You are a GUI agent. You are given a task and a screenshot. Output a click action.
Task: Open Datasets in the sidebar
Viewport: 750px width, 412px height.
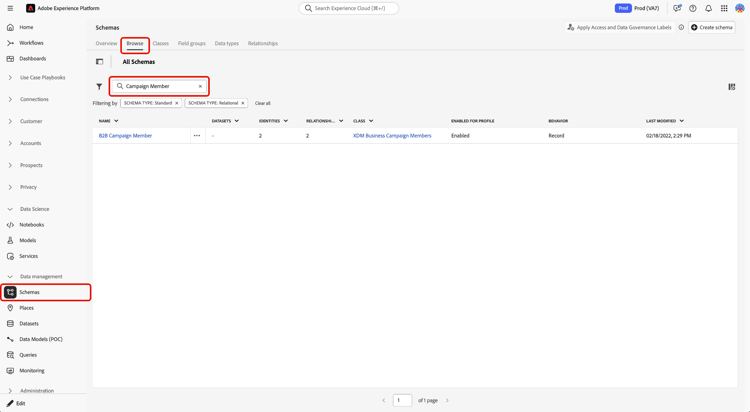(29, 324)
